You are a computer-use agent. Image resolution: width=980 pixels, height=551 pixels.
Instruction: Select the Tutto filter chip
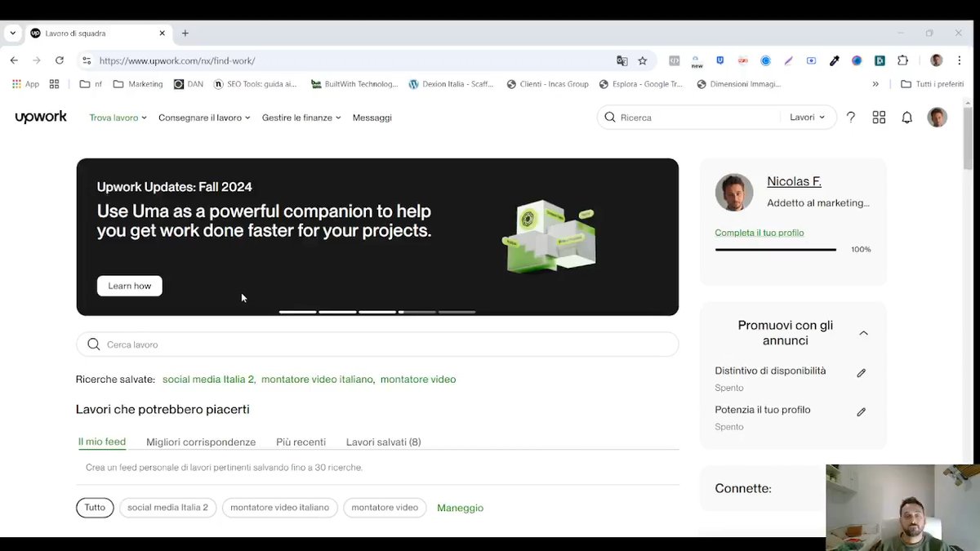(x=95, y=508)
